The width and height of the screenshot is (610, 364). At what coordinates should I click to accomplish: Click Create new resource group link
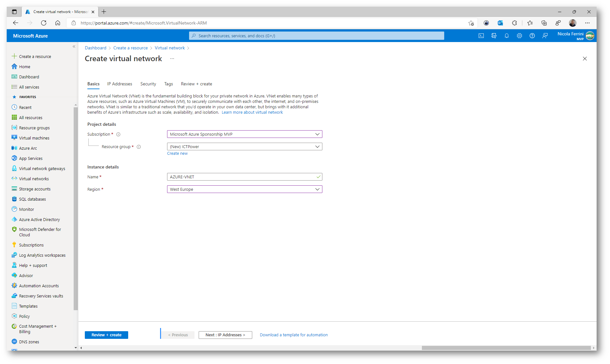coord(177,153)
